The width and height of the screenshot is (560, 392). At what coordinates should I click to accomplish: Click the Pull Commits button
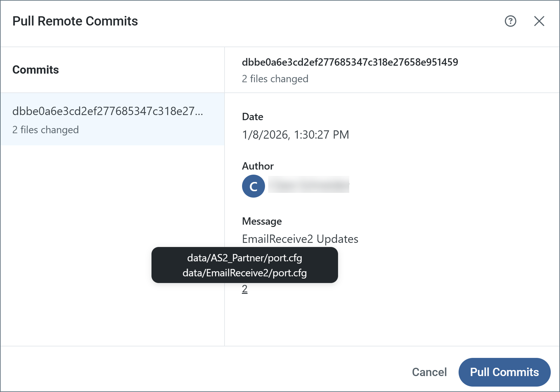click(x=504, y=372)
